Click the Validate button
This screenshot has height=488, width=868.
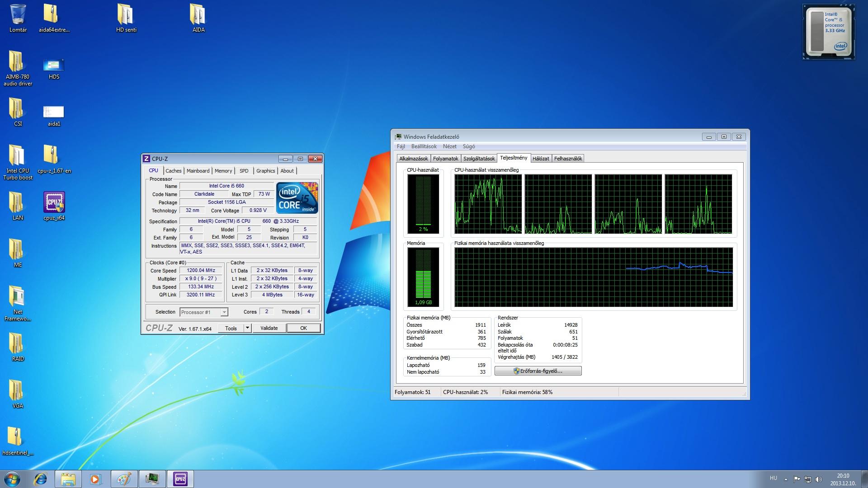coord(269,328)
